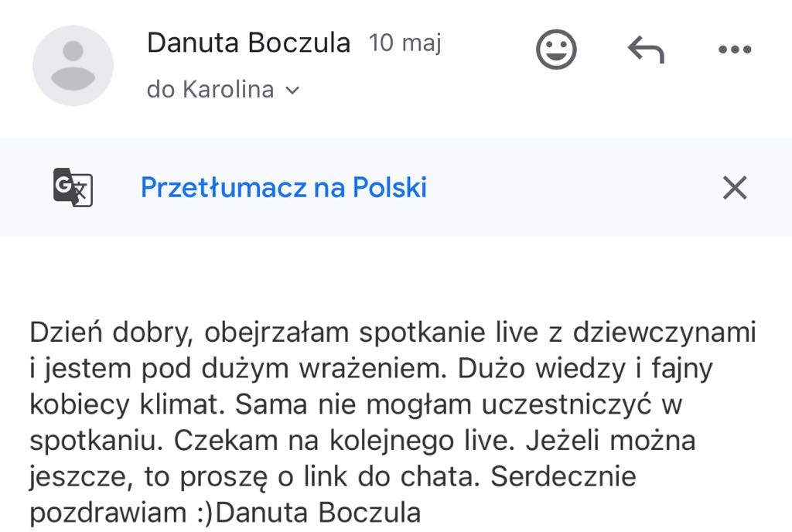Expand recipient details chevron next to Karolina
Viewport: 792px width, 532px height.
pyautogui.click(x=292, y=90)
